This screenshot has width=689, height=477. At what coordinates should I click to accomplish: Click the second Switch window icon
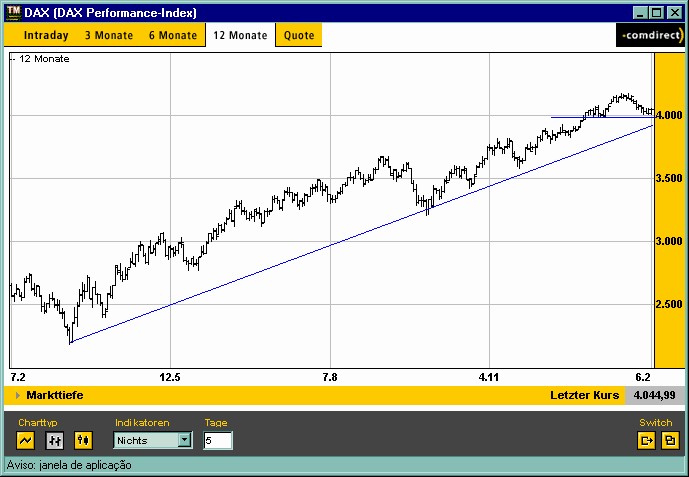point(670,440)
